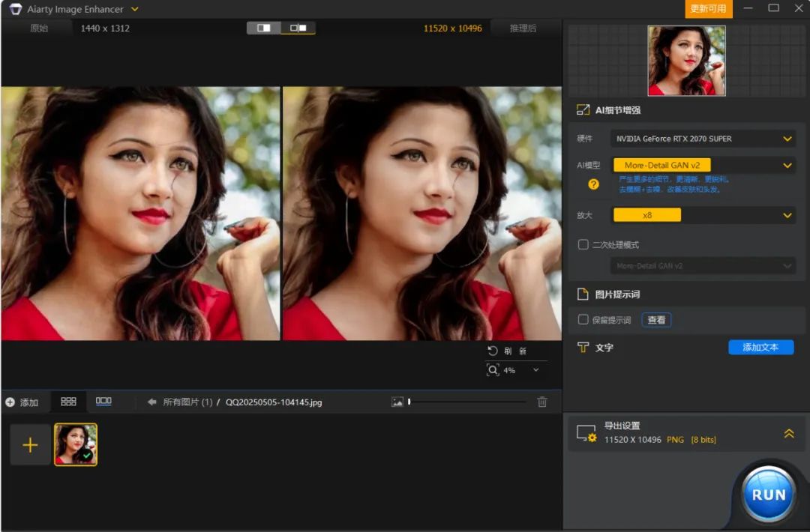This screenshot has height=532, width=810.
Task: Open the AI模型 More-Detail GAN v2 dropdown
Action: (703, 165)
